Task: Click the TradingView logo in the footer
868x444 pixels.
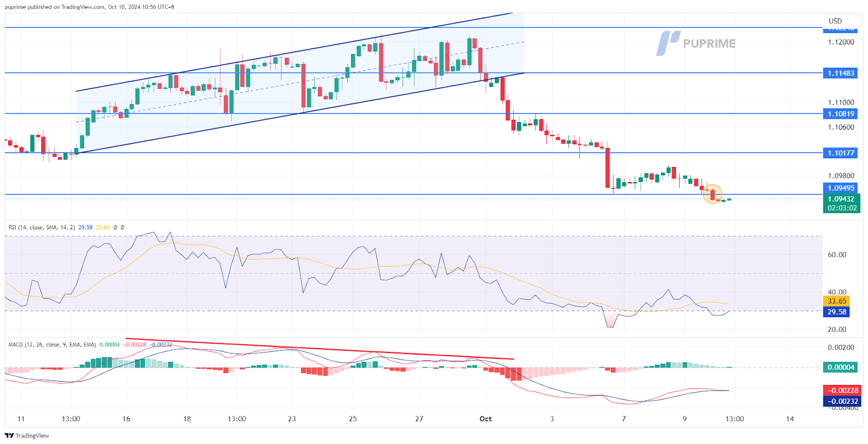Action: pos(27,435)
